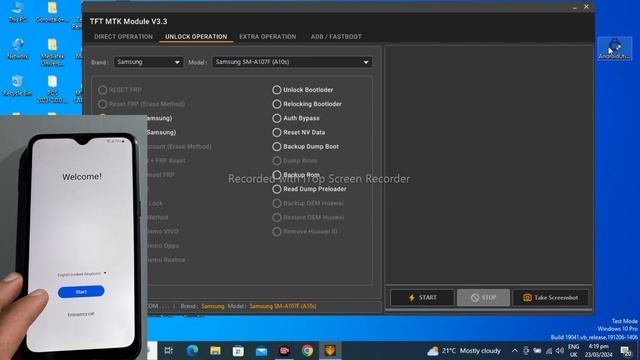This screenshot has height=360, width=640.
Task: Open Recycle Bin desktop icon
Action: 17,85
